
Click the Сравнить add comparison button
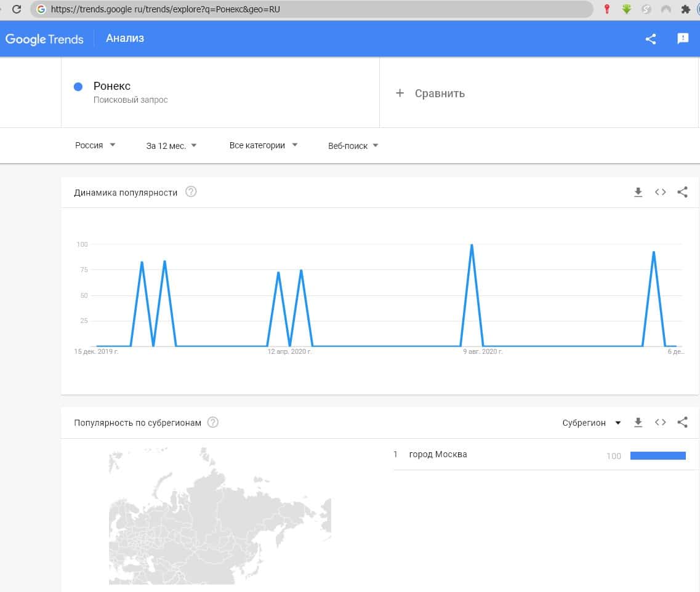[430, 94]
